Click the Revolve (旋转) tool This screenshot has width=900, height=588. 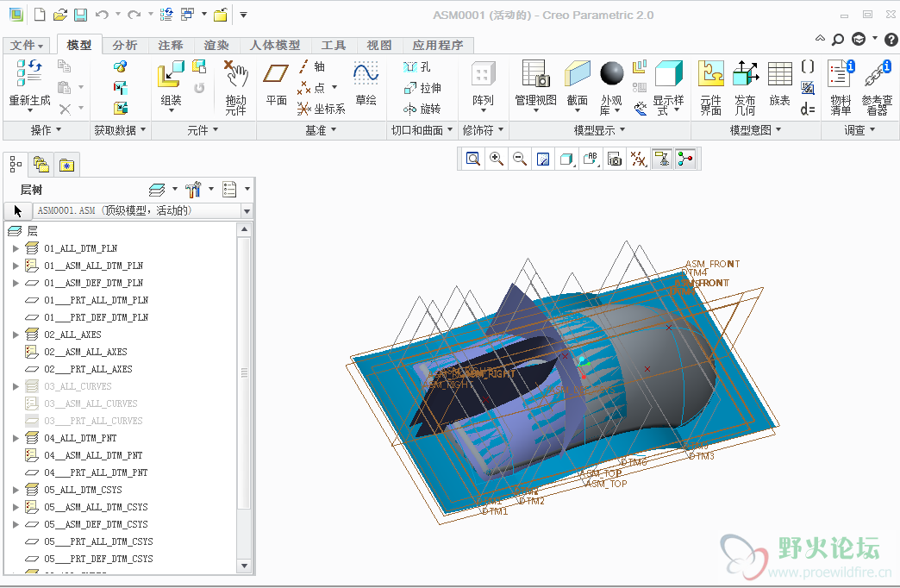coord(422,109)
